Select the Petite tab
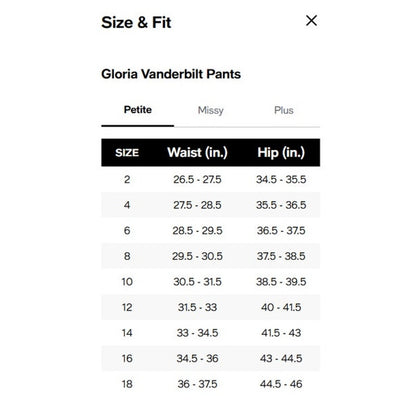This screenshot has width=416, height=416. coord(138,110)
